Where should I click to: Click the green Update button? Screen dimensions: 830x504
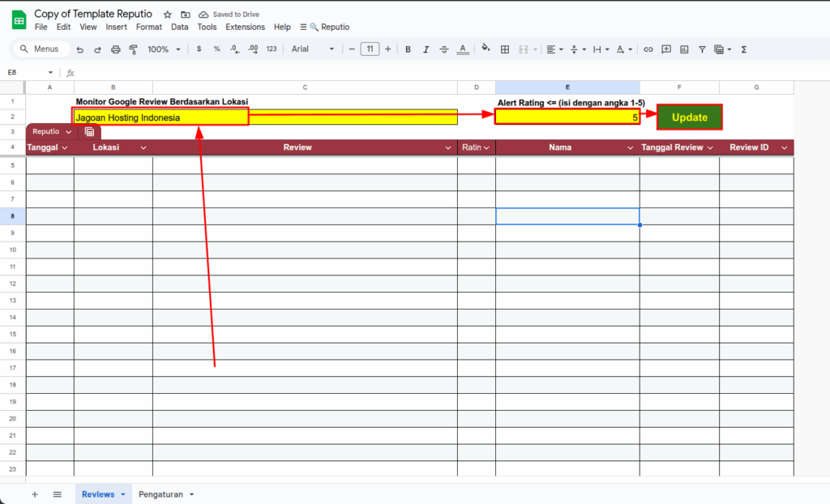(x=689, y=117)
